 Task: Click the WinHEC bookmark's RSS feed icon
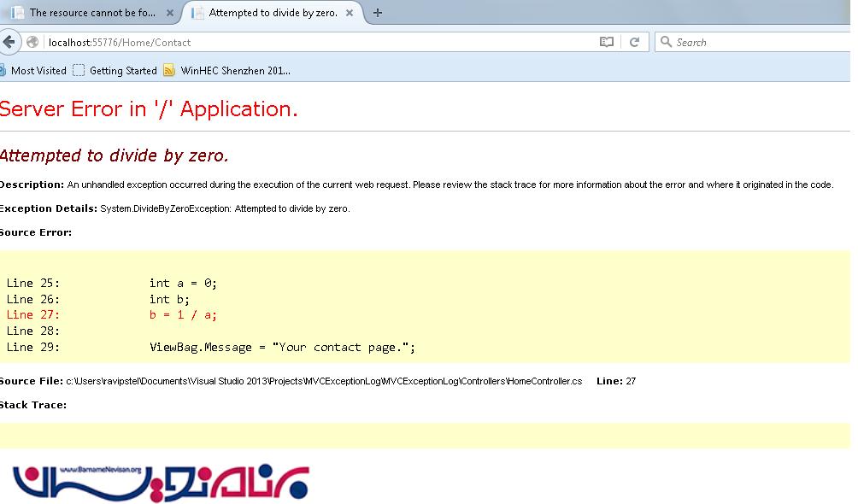coord(169,71)
